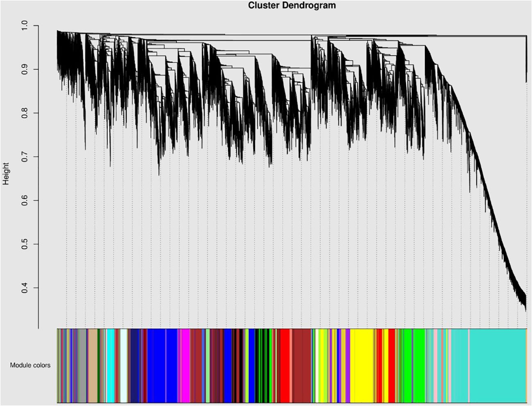This screenshot has width=532, height=406.
Task: Select the 0.5 tick on Height axis
Action: (25, 244)
